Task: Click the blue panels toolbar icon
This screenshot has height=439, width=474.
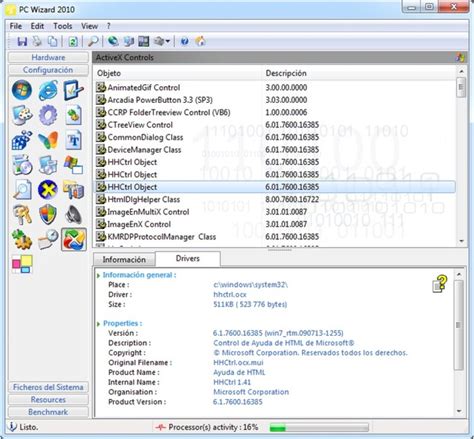Action: (x=144, y=41)
